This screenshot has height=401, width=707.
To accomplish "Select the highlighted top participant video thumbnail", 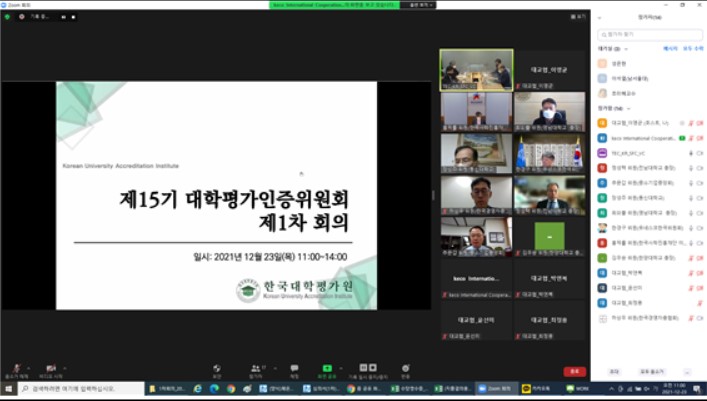I will point(476,71).
